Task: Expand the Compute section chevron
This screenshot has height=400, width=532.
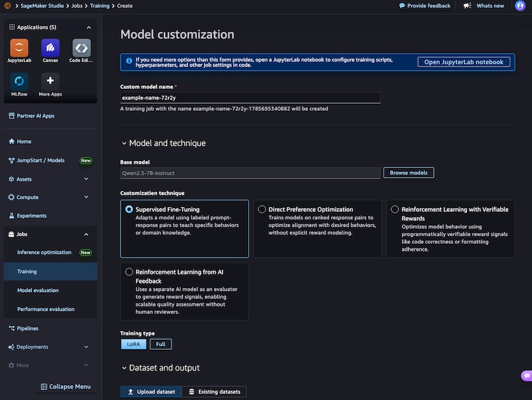Action: click(86, 197)
